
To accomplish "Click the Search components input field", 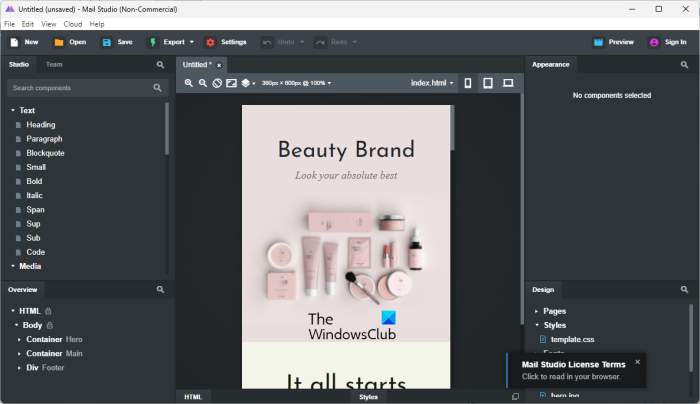I will 80,88.
